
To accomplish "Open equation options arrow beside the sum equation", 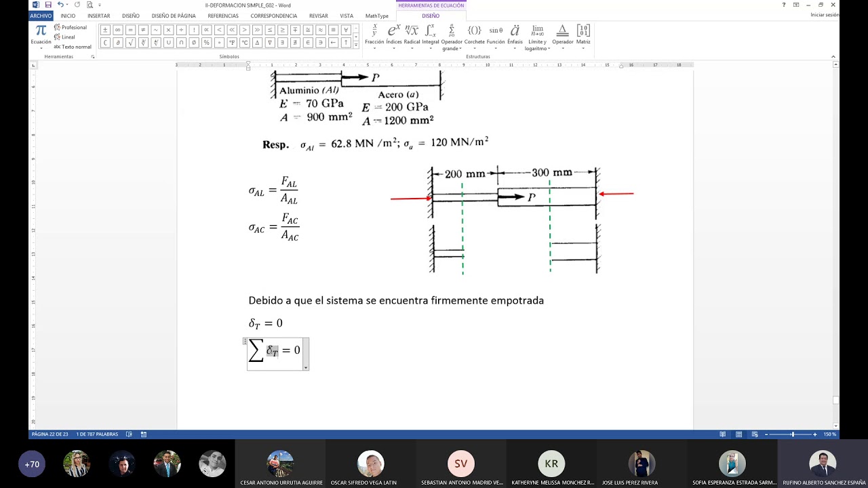I will coord(306,367).
